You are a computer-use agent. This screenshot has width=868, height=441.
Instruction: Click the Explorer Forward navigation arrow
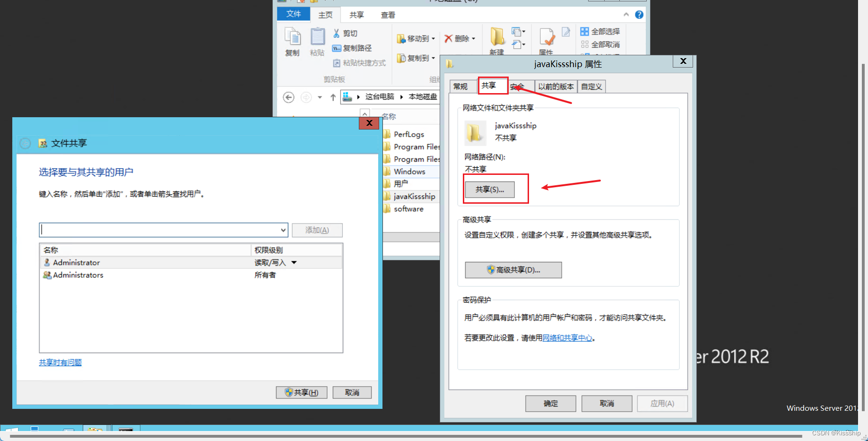(306, 97)
